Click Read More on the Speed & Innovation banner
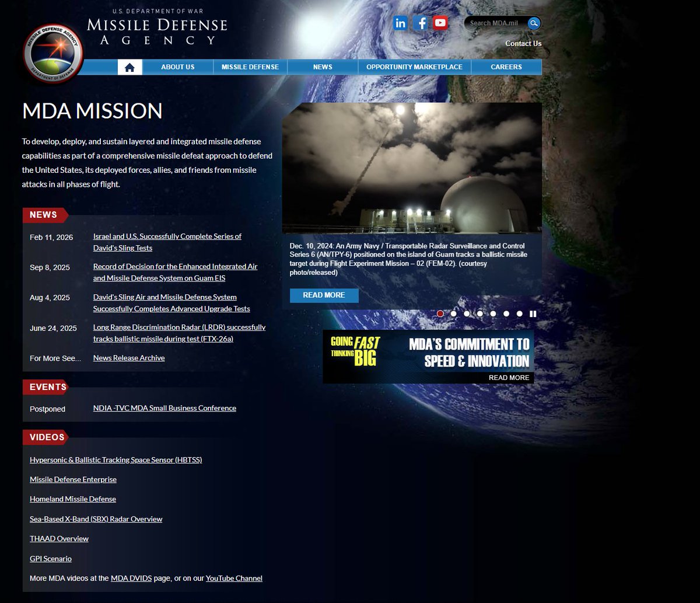 click(x=509, y=378)
